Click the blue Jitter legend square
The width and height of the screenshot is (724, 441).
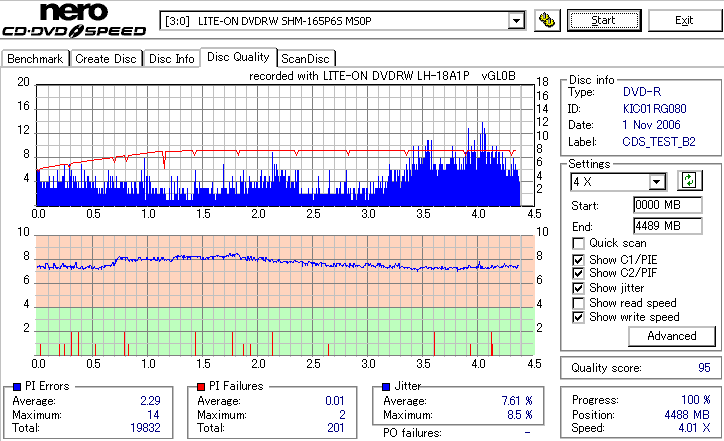click(x=386, y=387)
